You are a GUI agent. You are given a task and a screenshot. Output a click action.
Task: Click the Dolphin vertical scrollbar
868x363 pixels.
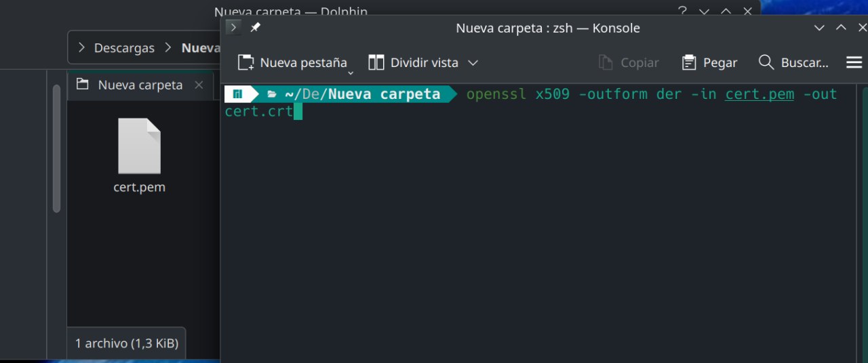(57, 149)
